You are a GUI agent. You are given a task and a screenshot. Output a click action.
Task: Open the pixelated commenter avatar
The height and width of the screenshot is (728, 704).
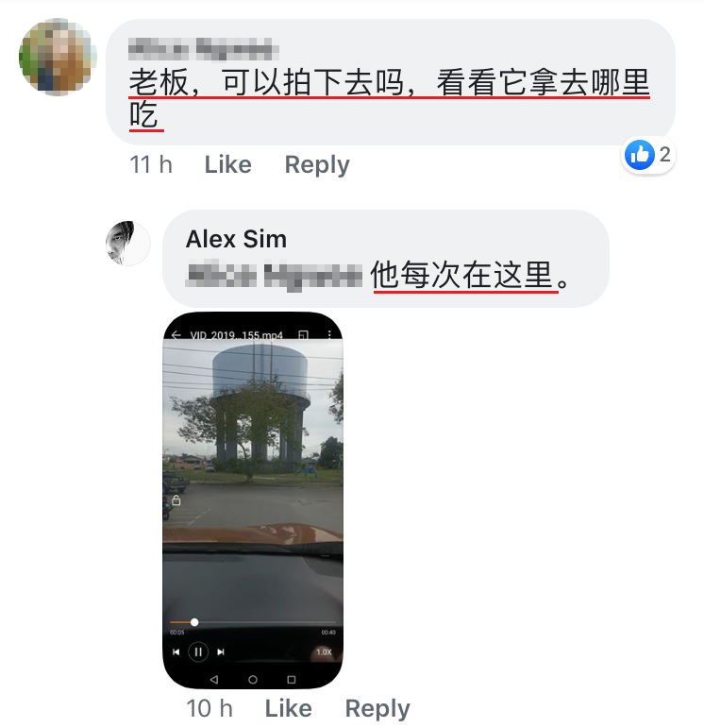(x=58, y=57)
